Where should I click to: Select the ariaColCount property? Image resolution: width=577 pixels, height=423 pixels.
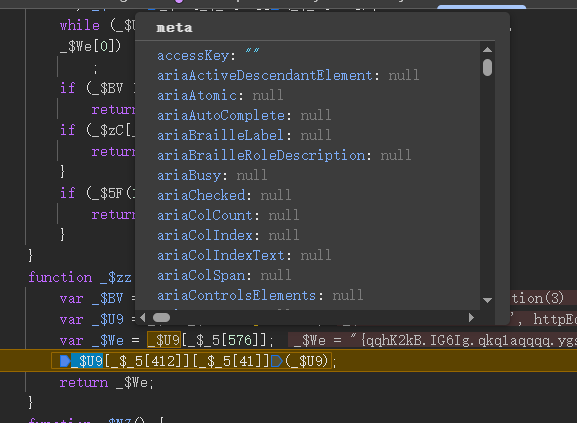[x=228, y=215]
